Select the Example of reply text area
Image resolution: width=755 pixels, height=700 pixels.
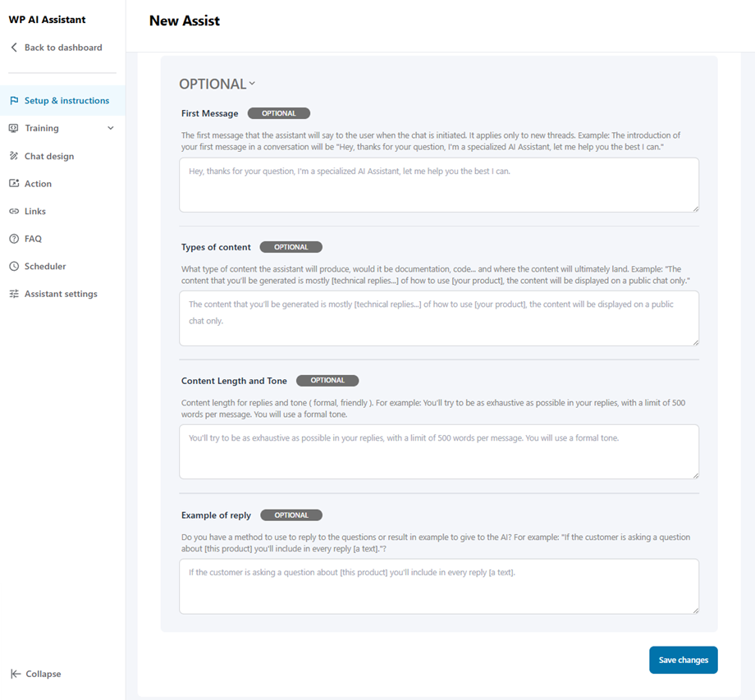point(438,585)
